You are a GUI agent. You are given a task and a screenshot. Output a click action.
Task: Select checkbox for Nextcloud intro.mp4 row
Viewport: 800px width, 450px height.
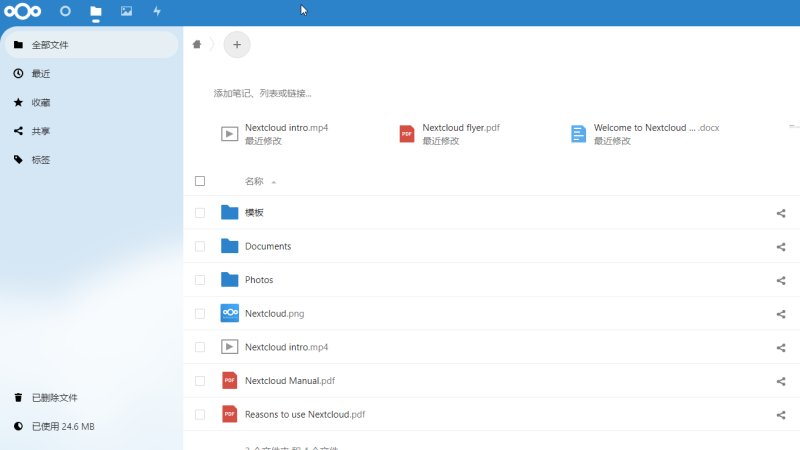[x=200, y=347]
